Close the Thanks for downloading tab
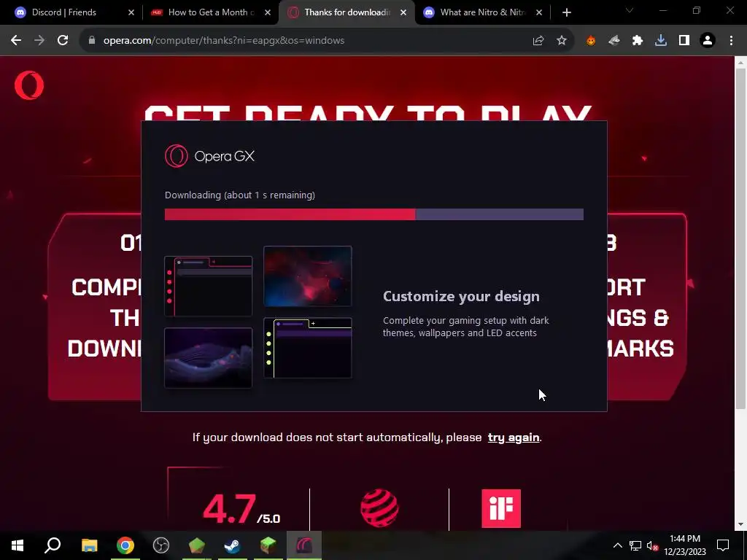This screenshot has width=747, height=560. pyautogui.click(x=403, y=12)
